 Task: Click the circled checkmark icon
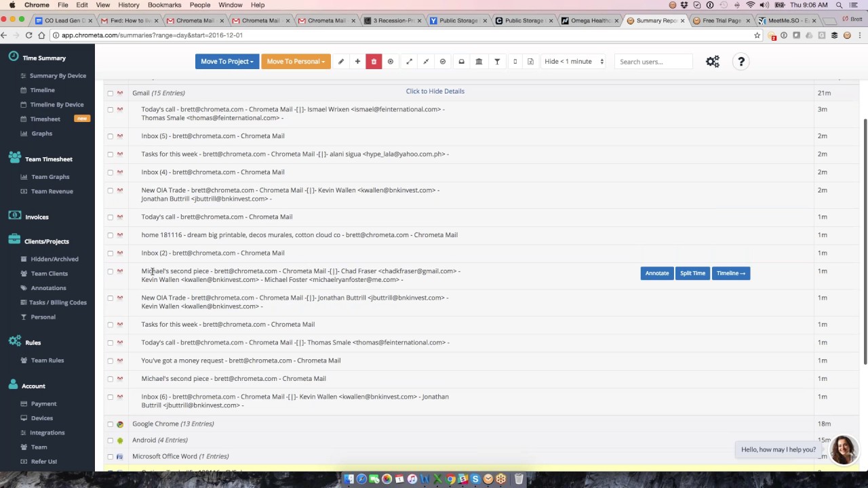tap(443, 62)
